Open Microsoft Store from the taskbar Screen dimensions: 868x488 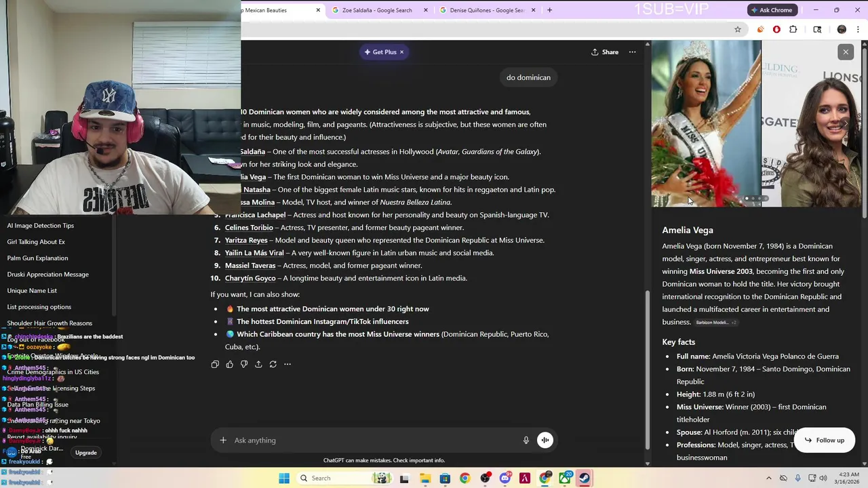pos(445,479)
